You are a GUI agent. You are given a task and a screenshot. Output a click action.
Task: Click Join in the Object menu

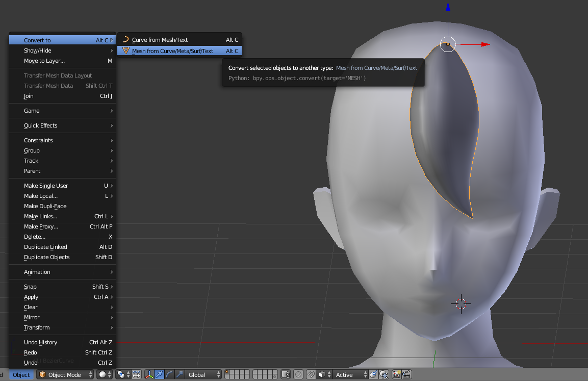coord(62,96)
